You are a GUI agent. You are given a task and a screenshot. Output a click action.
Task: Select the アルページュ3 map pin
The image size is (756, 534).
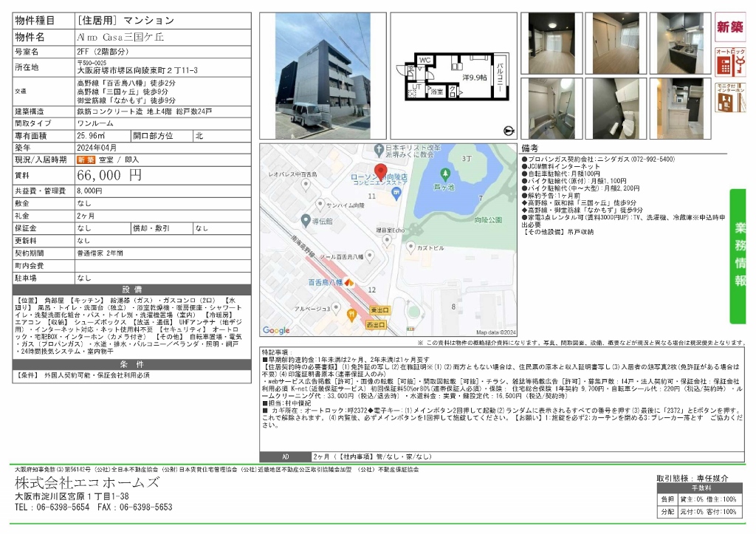pyautogui.click(x=336, y=308)
